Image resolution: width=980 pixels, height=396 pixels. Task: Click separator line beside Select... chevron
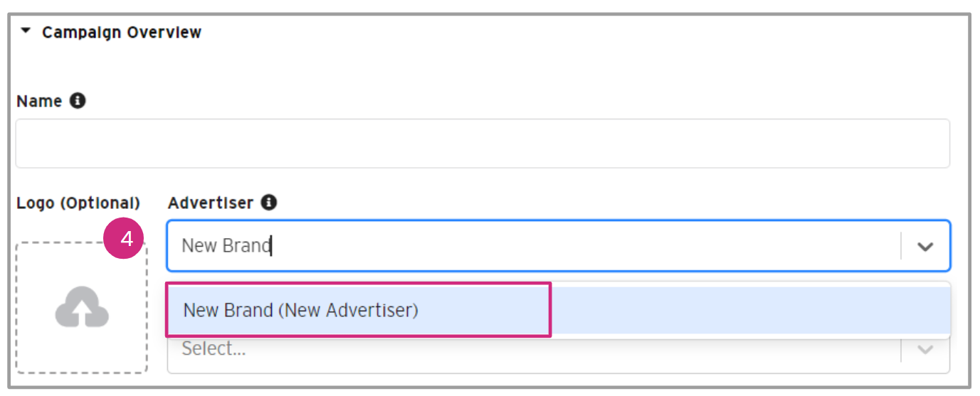[902, 350]
